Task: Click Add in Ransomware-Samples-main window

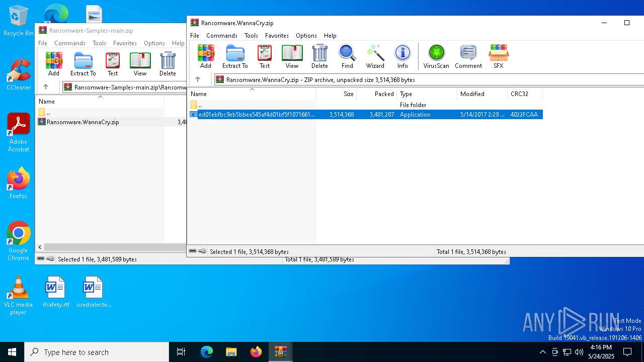Action: click(x=54, y=64)
